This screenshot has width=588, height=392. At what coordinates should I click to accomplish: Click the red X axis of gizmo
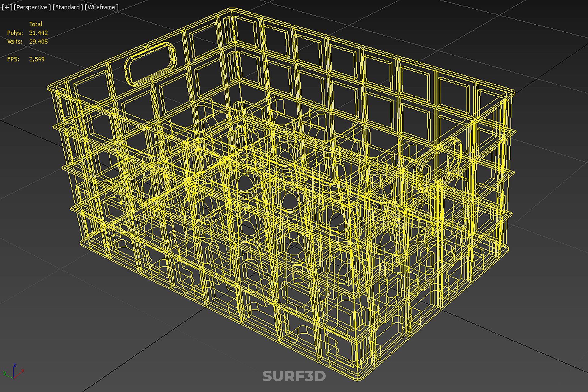click(21, 372)
